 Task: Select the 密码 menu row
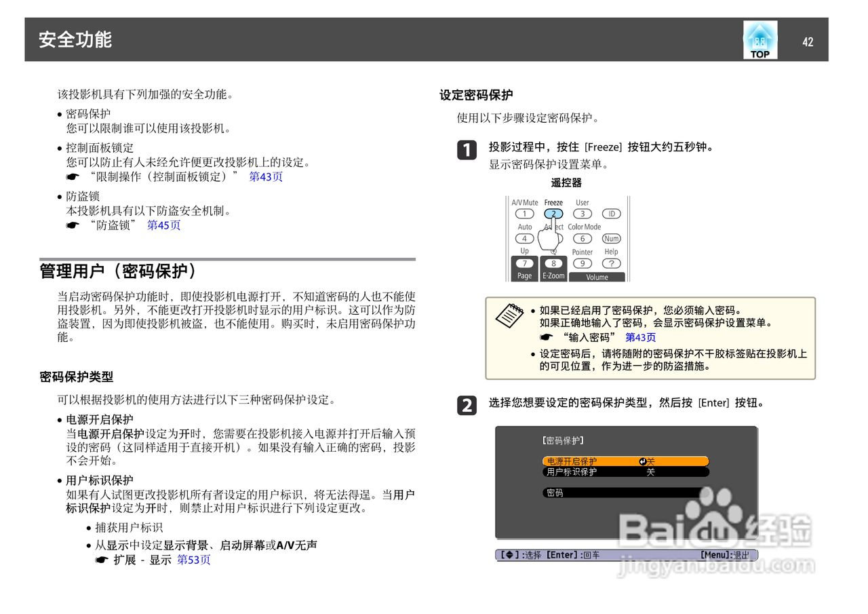click(x=626, y=493)
